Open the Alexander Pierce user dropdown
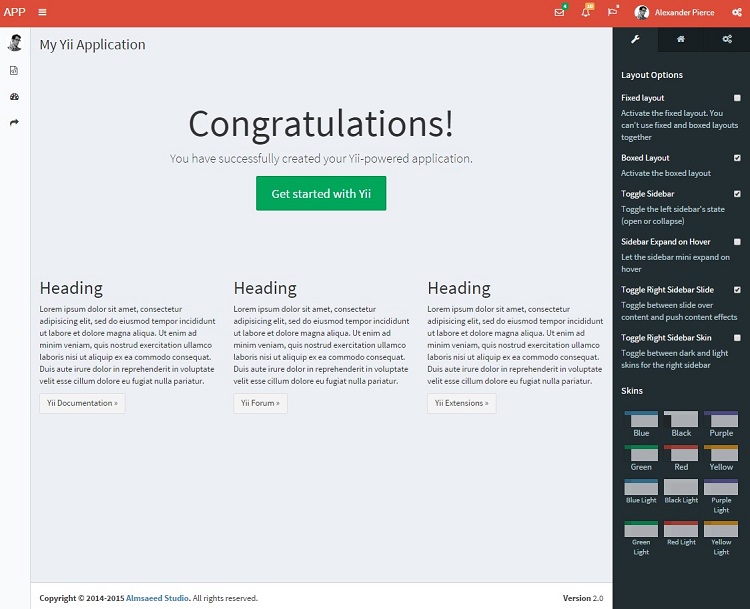The image size is (750, 609). coord(677,12)
